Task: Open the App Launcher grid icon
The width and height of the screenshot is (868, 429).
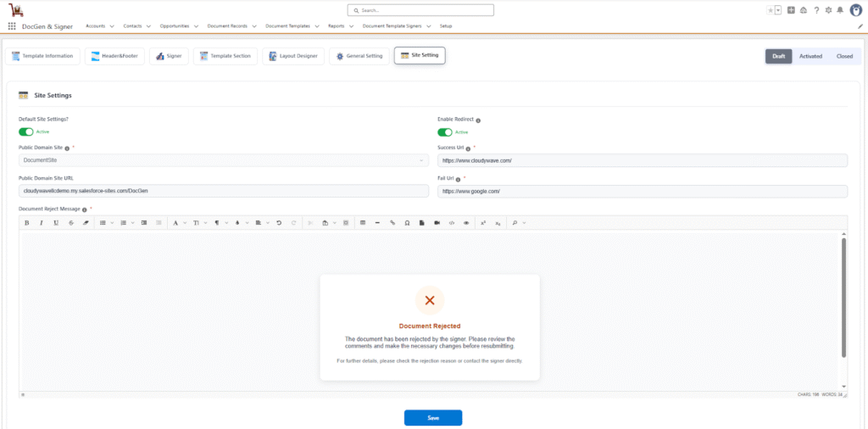Action: (12, 26)
